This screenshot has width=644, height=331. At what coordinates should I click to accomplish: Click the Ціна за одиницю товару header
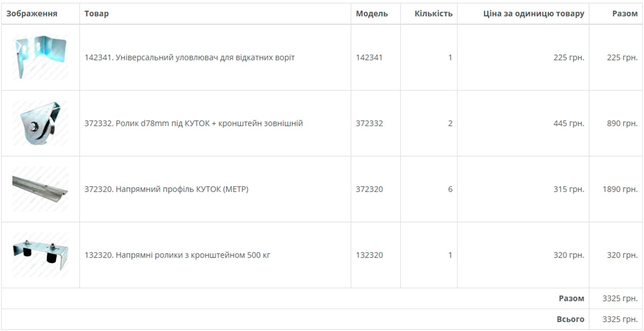click(533, 14)
